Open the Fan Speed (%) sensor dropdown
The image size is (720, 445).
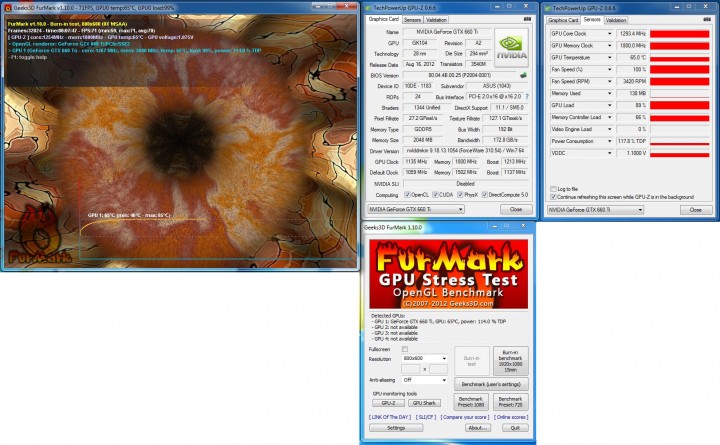pyautogui.click(x=609, y=69)
